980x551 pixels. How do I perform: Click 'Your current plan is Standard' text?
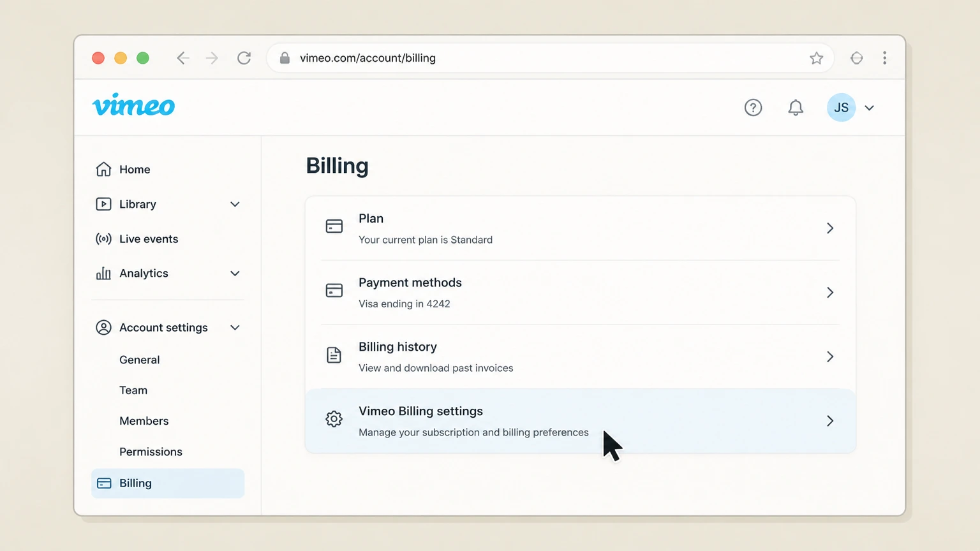tap(426, 240)
